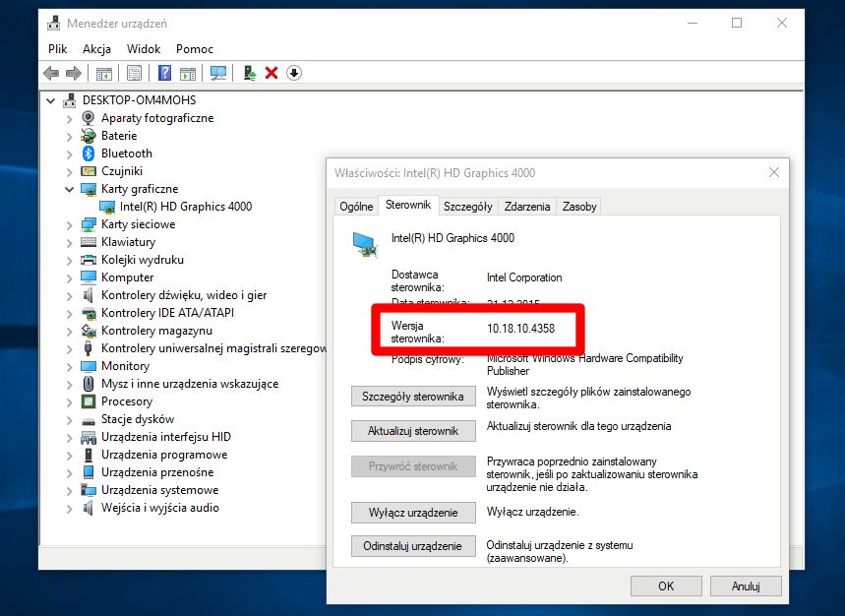This screenshot has width=845, height=616.
Task: Click the Odinstaluj urządzenie button
Action: click(x=413, y=546)
